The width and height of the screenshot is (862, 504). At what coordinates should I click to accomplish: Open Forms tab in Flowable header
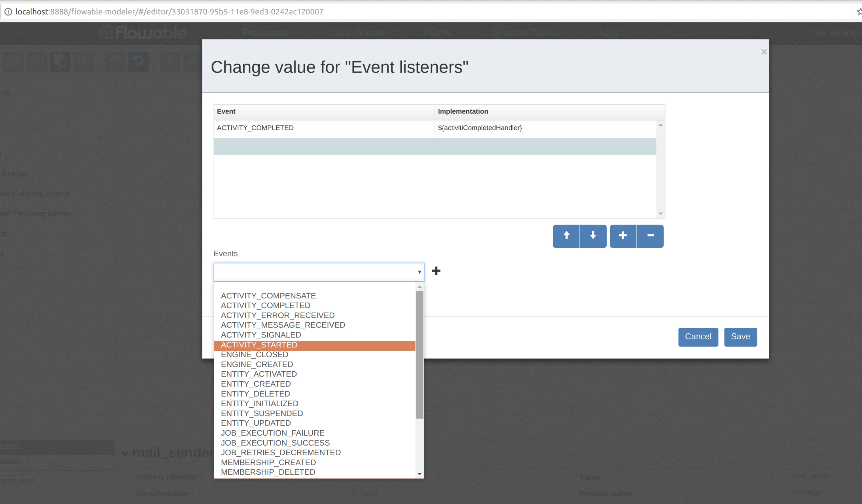[437, 33]
